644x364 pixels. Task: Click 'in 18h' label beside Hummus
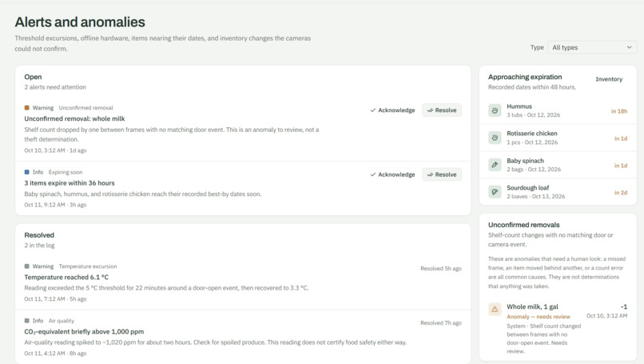pos(619,111)
